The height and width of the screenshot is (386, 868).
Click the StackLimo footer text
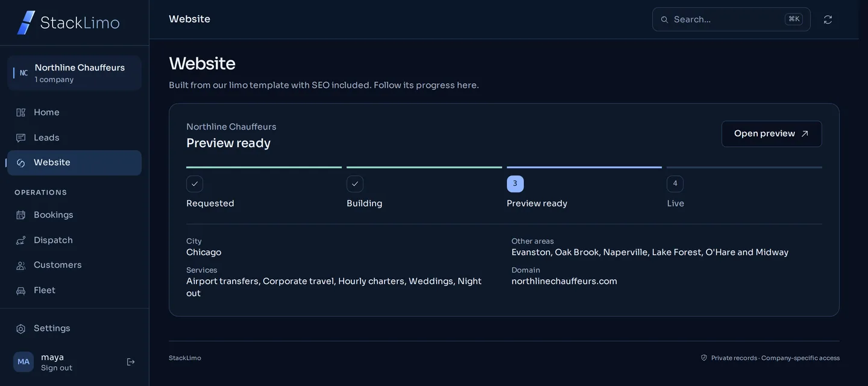coord(185,358)
